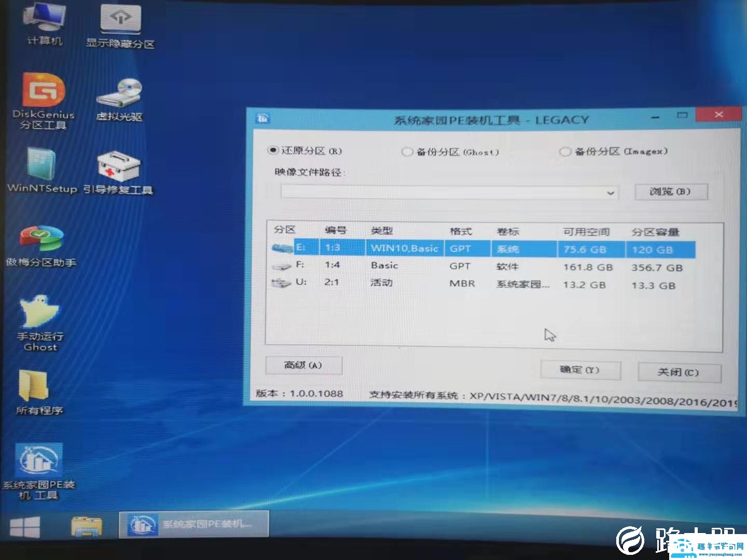Expand the 映像文件路径 dropdown list
This screenshot has height=560, width=747.
611,192
